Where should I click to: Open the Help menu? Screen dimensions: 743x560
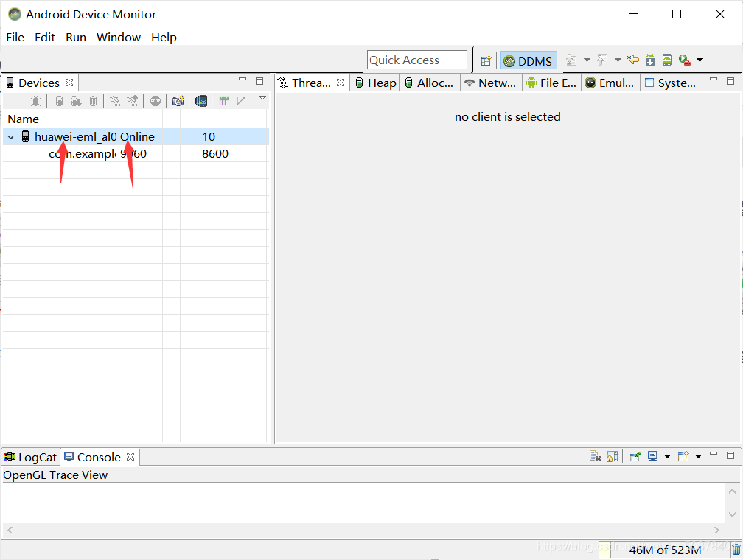pos(164,38)
